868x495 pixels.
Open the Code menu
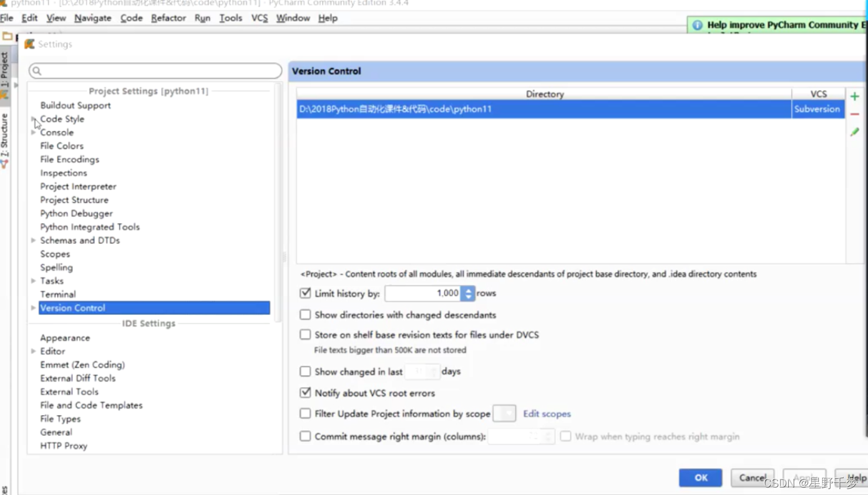[x=132, y=18]
